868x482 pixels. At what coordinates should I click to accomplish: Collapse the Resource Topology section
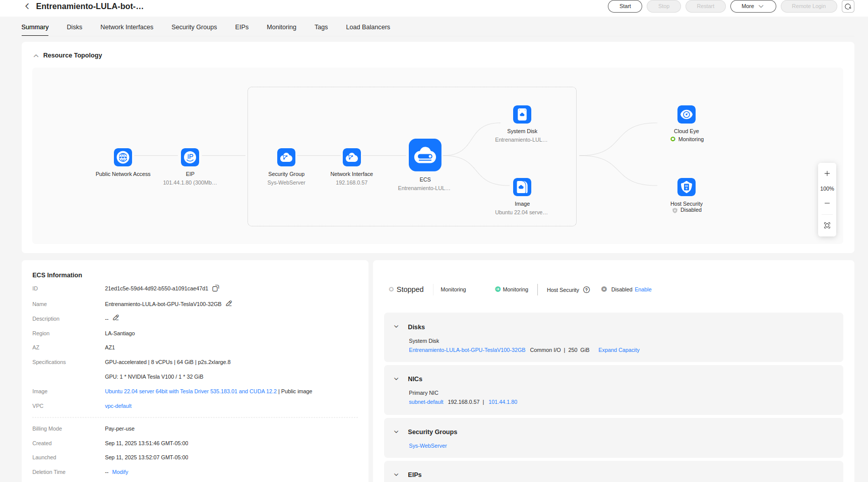coord(36,55)
